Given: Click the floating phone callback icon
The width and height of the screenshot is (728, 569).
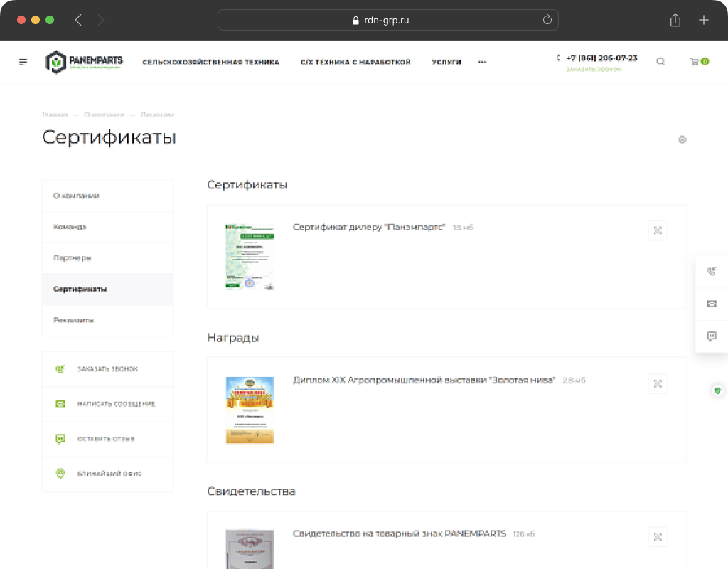Looking at the screenshot, I should click(x=712, y=271).
